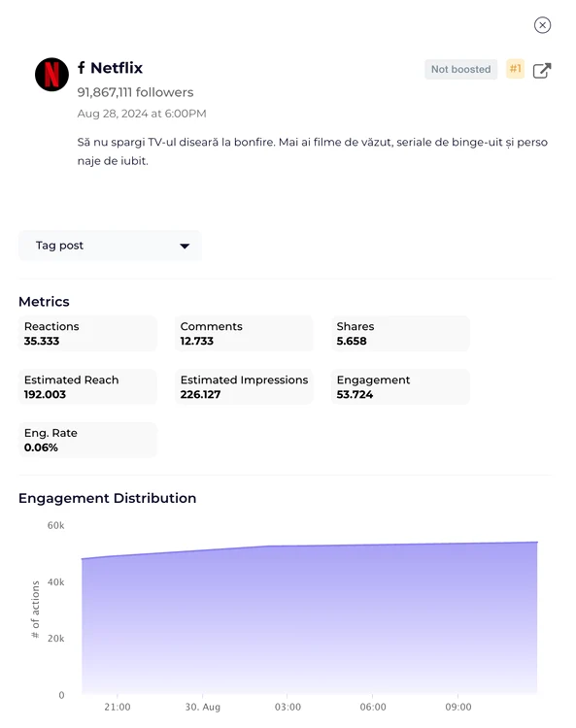576x728 pixels.
Task: Select the Shares metric card
Action: (400, 333)
